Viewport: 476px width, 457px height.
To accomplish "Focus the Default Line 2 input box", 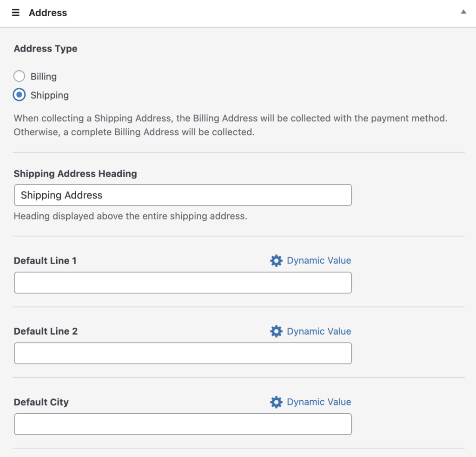I will (x=183, y=353).
